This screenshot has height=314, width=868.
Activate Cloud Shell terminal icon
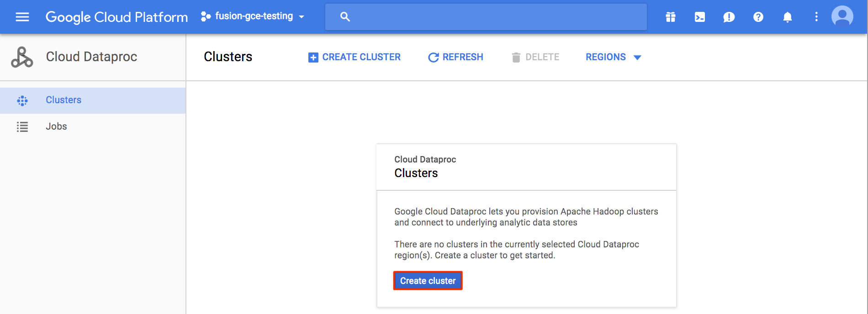pos(699,17)
